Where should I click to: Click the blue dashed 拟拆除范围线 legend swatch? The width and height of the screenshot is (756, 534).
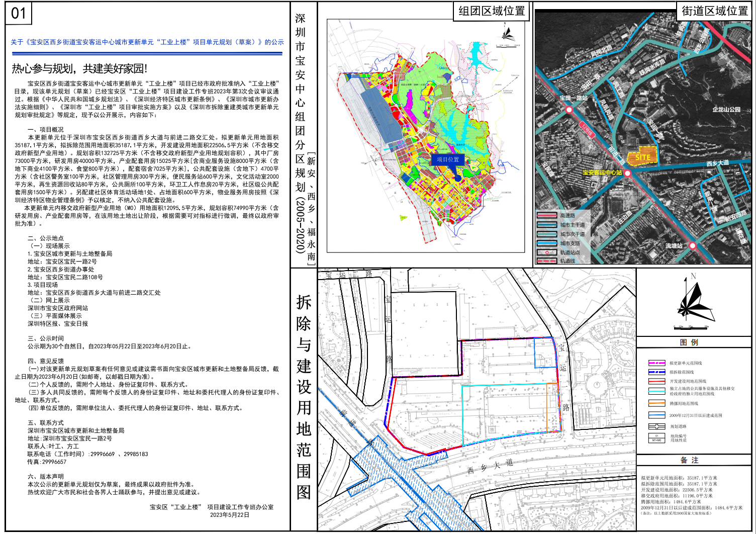pyautogui.click(x=656, y=372)
